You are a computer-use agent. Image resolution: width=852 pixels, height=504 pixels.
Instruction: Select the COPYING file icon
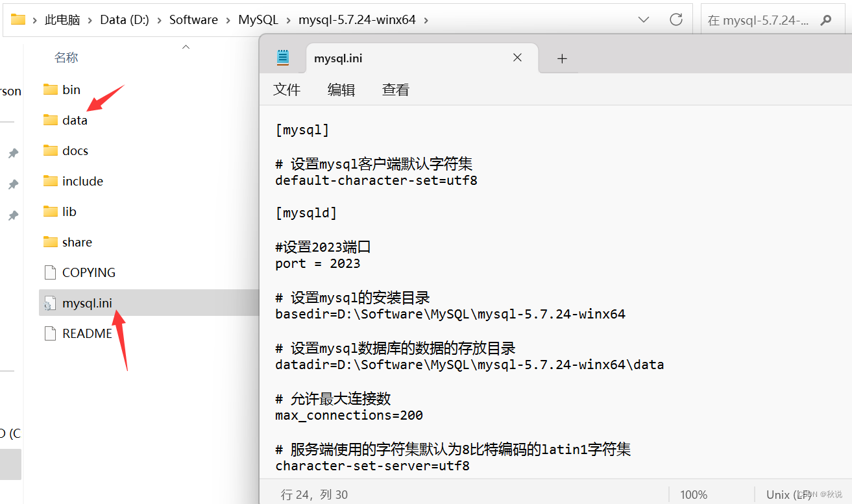(51, 272)
